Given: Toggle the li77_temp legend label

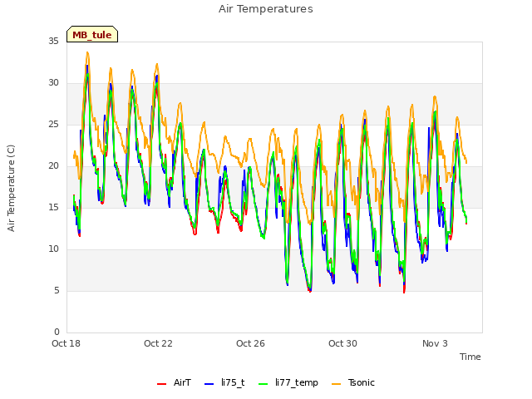Looking at the screenshot, I should pos(297,383).
